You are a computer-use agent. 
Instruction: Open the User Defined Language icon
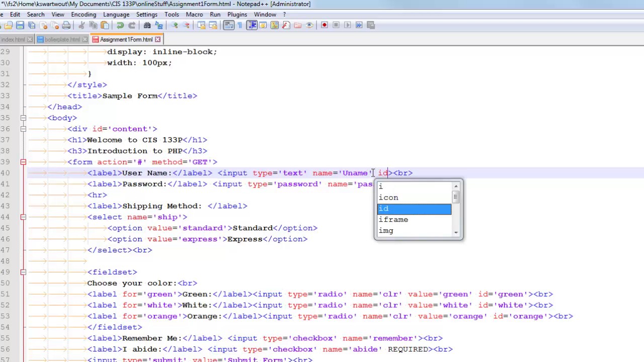click(x=263, y=25)
